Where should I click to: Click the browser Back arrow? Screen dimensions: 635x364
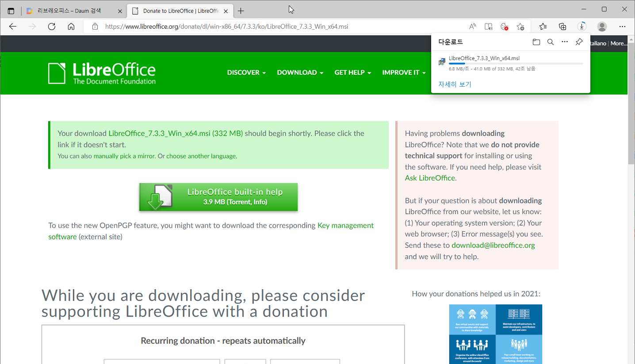[x=12, y=27]
